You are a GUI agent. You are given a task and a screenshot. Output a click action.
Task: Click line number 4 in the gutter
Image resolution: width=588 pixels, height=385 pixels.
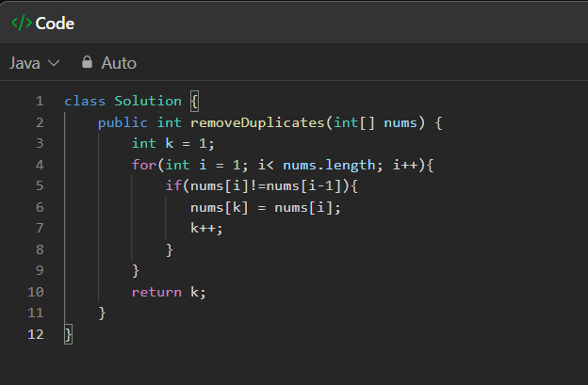click(40, 165)
